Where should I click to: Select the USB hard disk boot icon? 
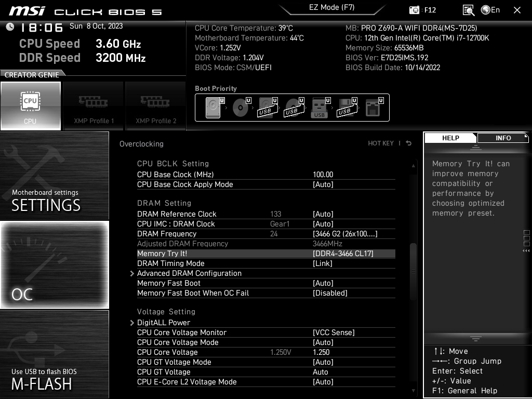pos(268,108)
